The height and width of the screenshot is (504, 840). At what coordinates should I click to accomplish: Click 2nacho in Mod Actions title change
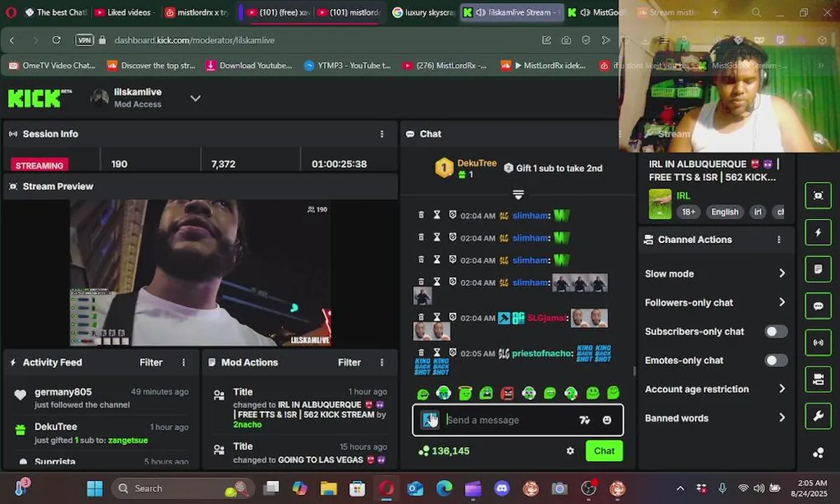(247, 425)
